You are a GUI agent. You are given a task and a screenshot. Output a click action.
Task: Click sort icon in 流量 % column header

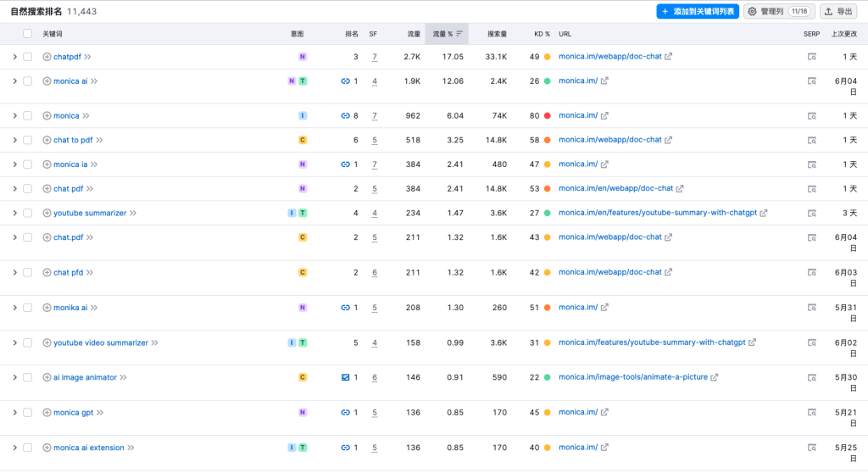tap(459, 34)
